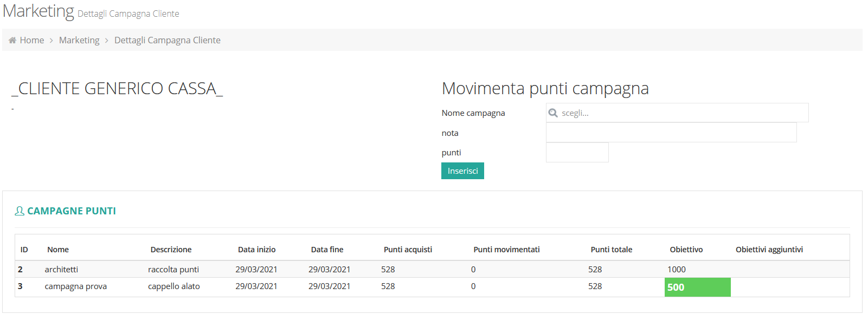Viewport: 868px width, 314px height.
Task: Select the campagna prova row
Action: (432, 287)
